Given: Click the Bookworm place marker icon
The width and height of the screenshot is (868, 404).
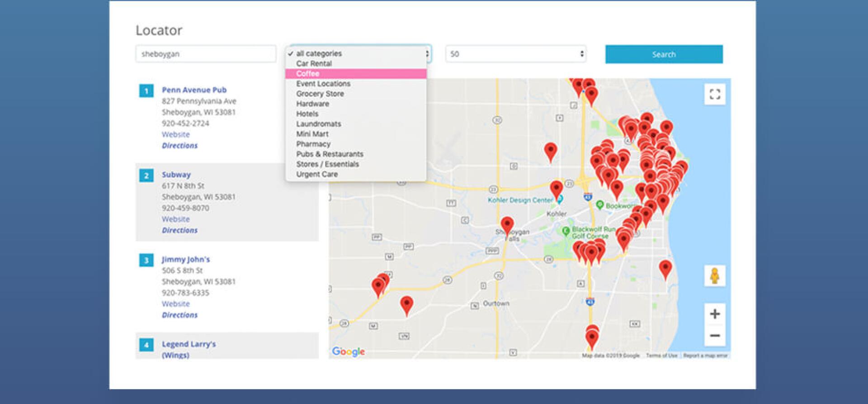Looking at the screenshot, I should point(600,205).
